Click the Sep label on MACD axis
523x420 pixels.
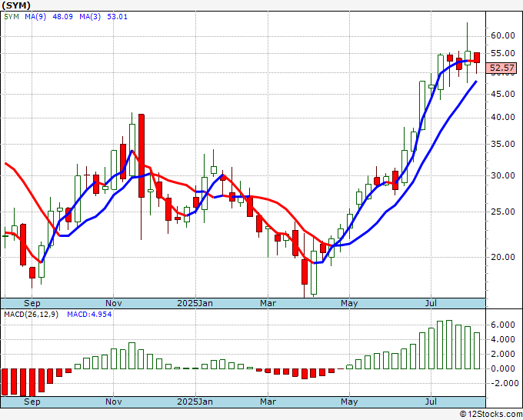(32, 402)
